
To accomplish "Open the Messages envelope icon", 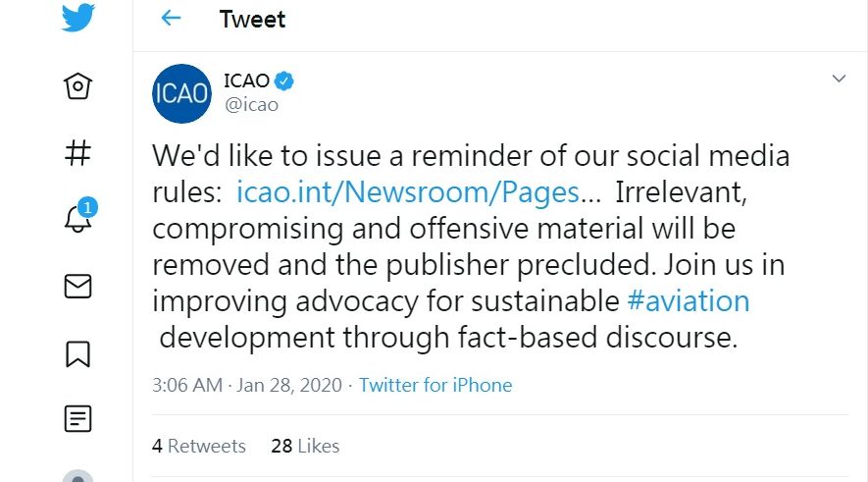I will tap(77, 286).
